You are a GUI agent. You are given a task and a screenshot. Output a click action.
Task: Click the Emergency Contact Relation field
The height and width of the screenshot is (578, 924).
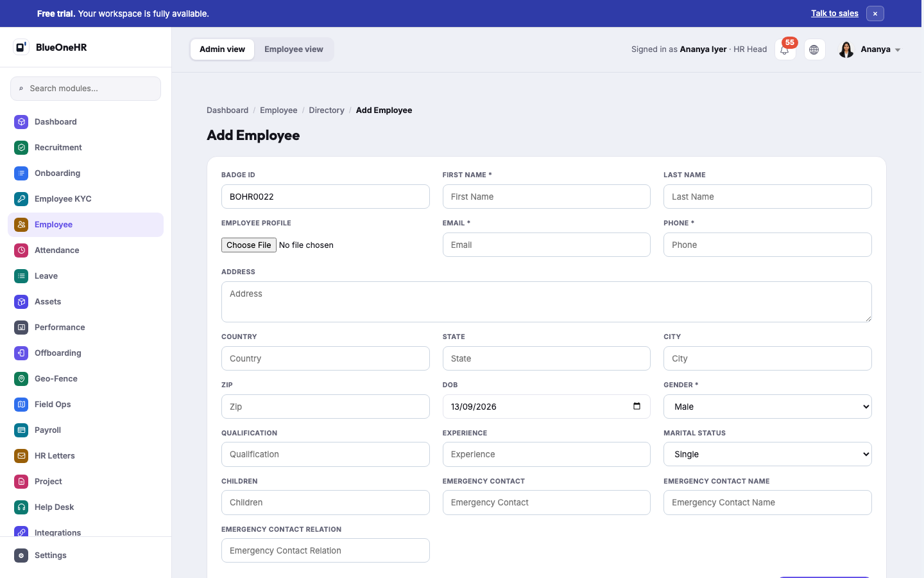325,550
